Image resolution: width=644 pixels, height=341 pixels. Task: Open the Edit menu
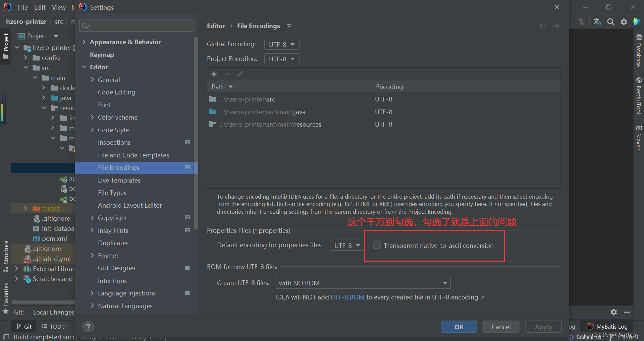(40, 7)
